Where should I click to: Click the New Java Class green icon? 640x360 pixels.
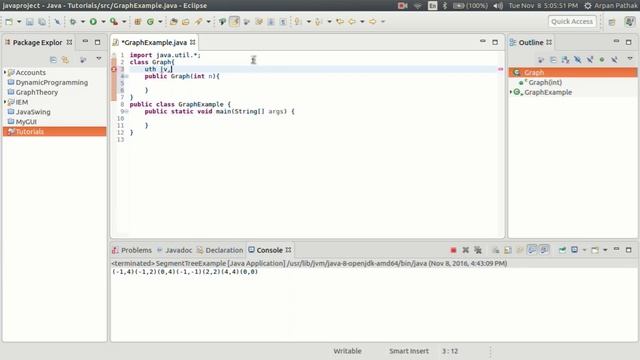tap(150, 22)
